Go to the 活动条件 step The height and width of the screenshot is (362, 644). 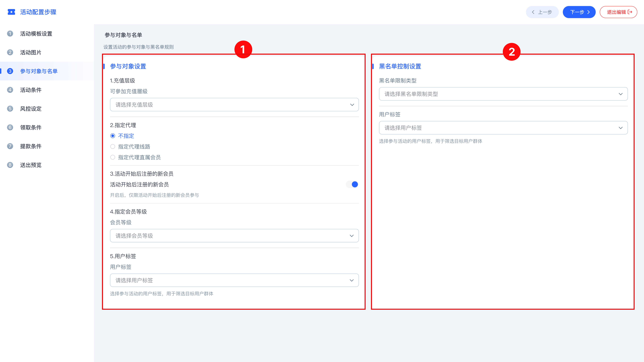pyautogui.click(x=47, y=90)
